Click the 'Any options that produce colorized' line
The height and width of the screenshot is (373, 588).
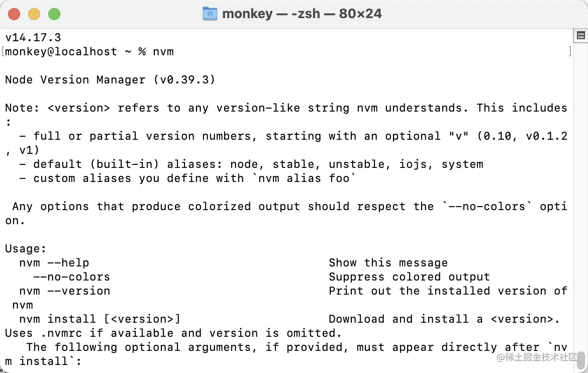pos(289,207)
